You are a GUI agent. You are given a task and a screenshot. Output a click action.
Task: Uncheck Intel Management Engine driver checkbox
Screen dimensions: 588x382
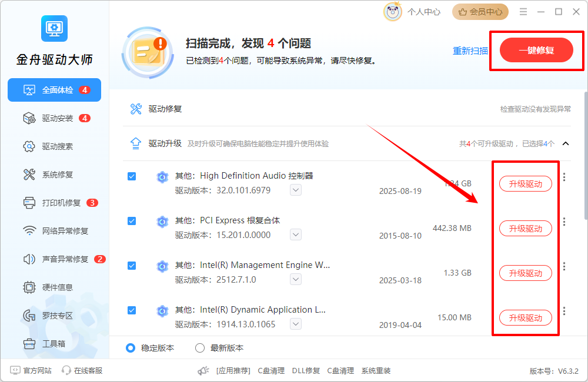[x=132, y=266]
